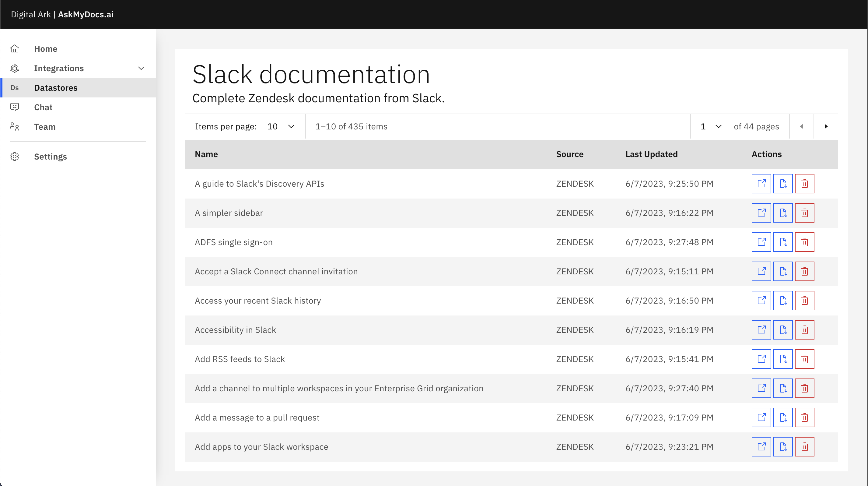The width and height of the screenshot is (868, 486).
Task: Sort table by the Name column header
Action: click(x=206, y=154)
